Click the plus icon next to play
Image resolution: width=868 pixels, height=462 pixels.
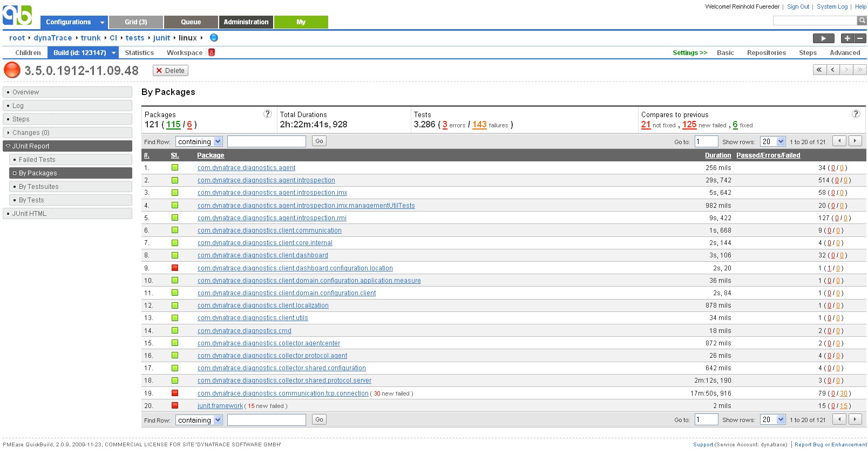click(x=847, y=38)
